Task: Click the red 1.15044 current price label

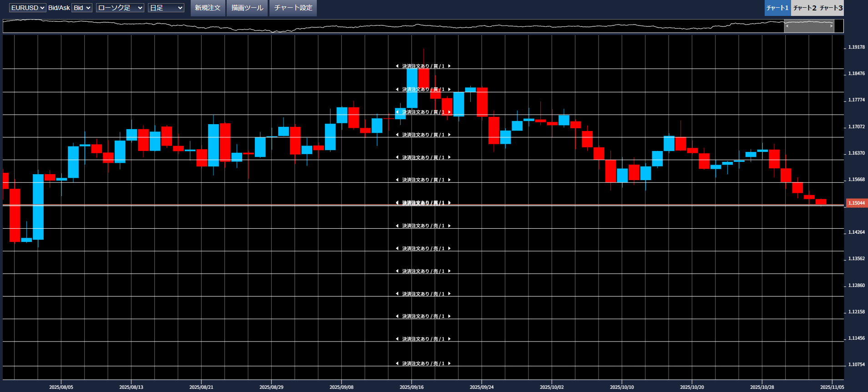Action: point(856,203)
